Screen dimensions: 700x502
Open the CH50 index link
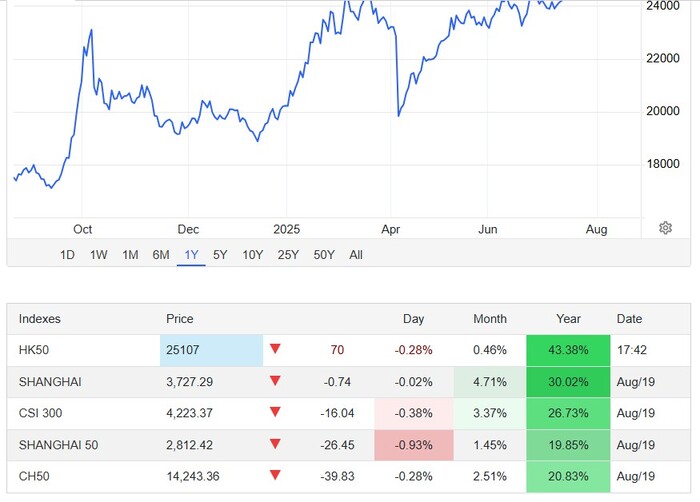34,474
